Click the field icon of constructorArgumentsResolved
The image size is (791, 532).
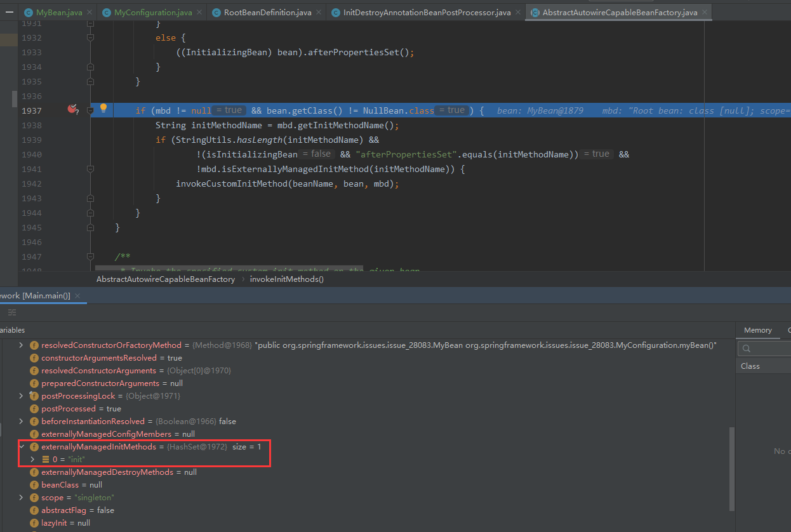(34, 358)
